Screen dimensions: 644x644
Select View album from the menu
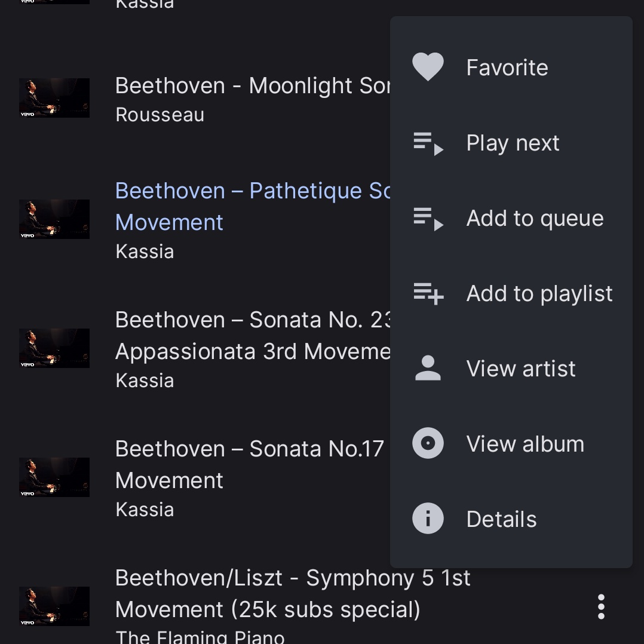(525, 443)
